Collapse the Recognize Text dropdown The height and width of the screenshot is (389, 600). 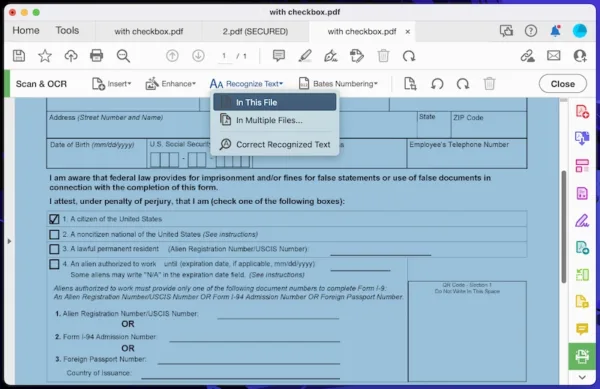tap(246, 84)
